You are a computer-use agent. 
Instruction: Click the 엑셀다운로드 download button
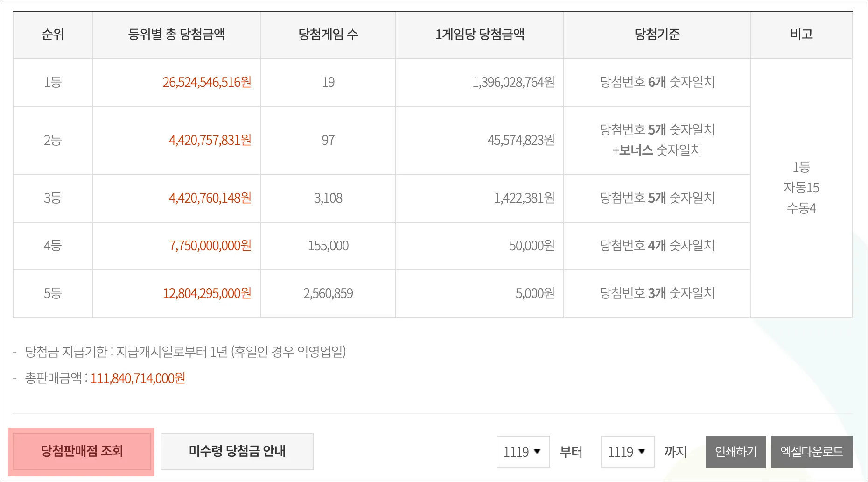pyautogui.click(x=812, y=451)
